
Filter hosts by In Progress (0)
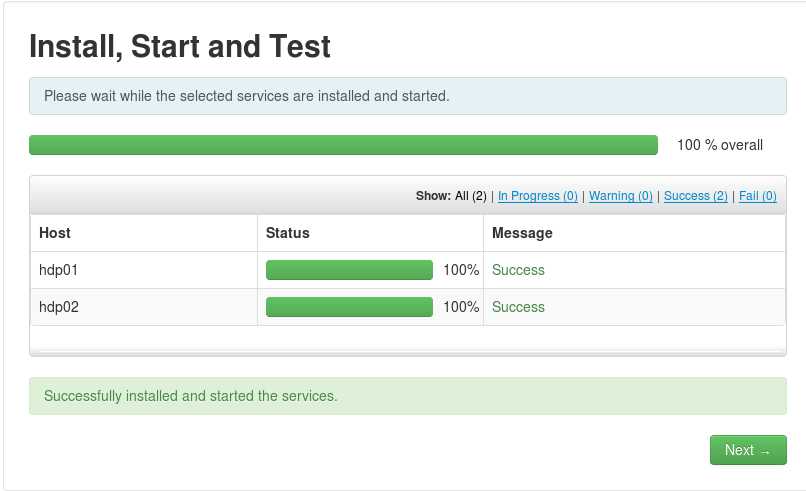[537, 196]
